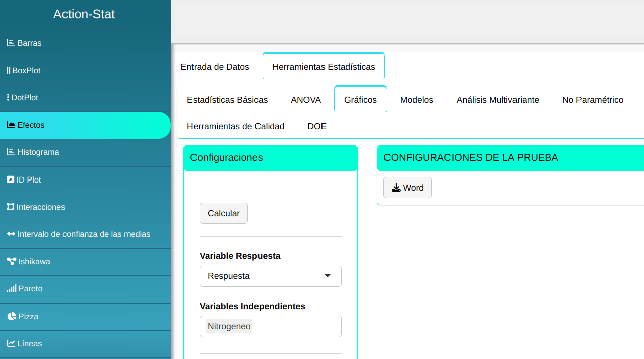Viewport: 644px width, 359px height.
Task: Select the BoxPlot sidebar icon
Action: click(8, 71)
